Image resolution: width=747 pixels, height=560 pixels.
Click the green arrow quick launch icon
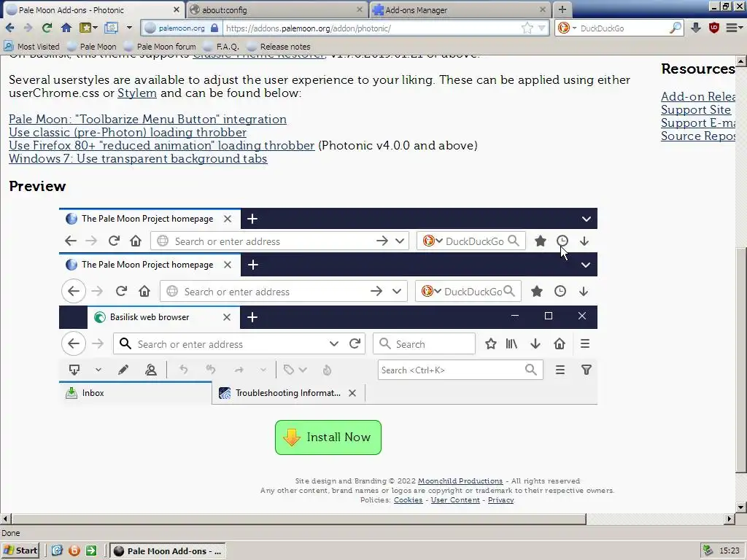coord(91,551)
